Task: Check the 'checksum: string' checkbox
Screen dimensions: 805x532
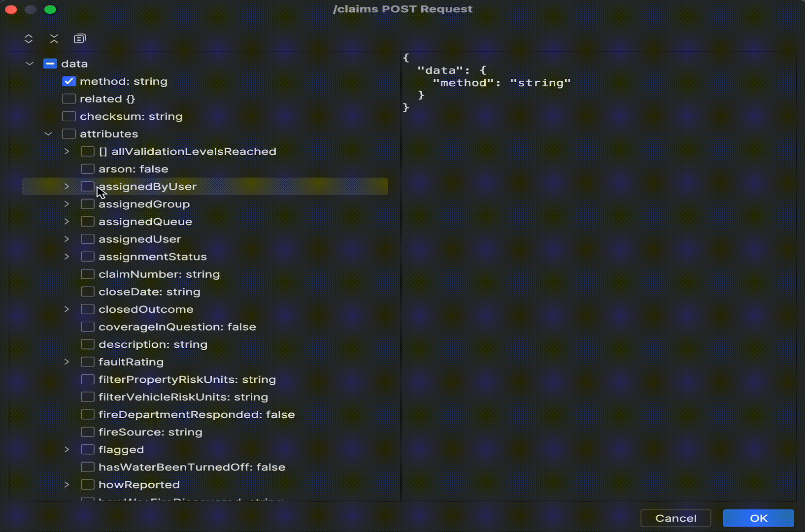Action: coord(69,116)
